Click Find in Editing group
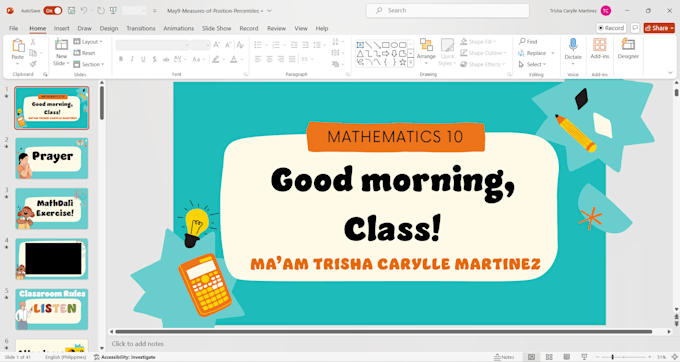Screen dimensions: 680x362 point(528,42)
